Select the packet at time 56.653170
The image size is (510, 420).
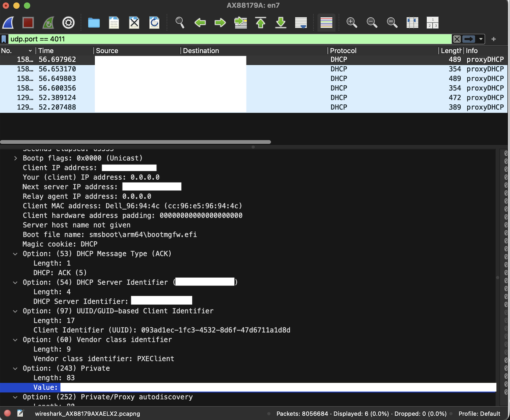[254, 69]
